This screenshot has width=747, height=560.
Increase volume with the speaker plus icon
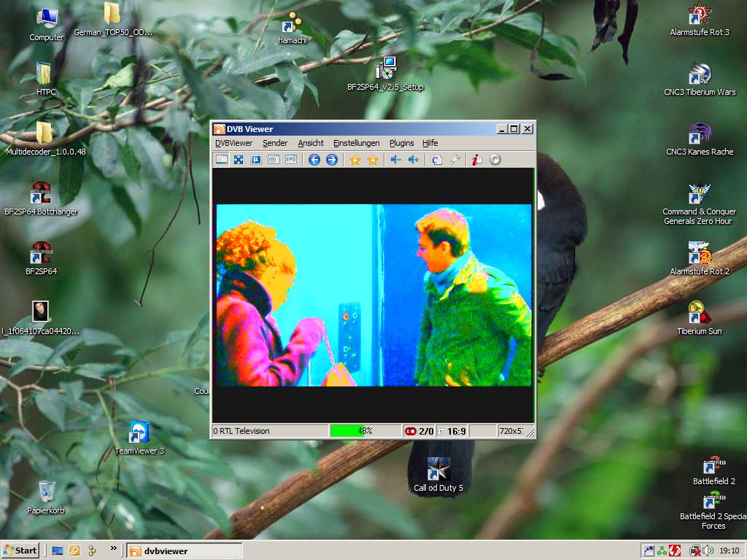point(414,160)
